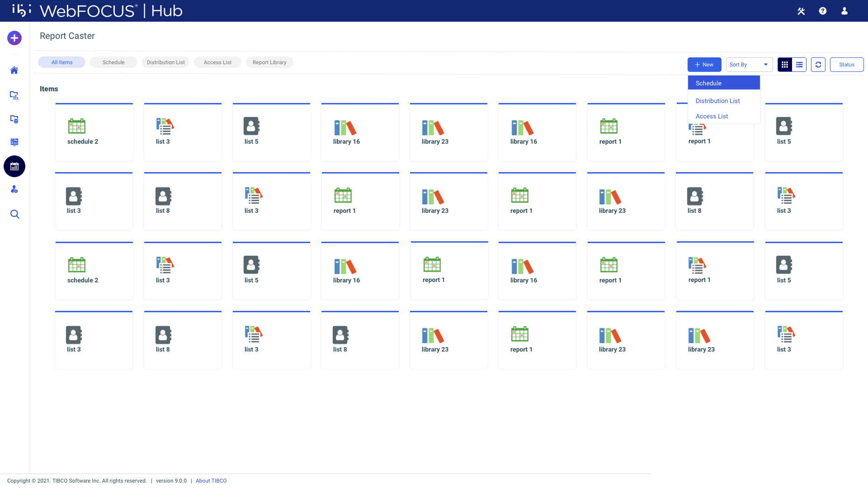This screenshot has height=488, width=868.
Task: Click the purple plus create button
Action: point(14,38)
